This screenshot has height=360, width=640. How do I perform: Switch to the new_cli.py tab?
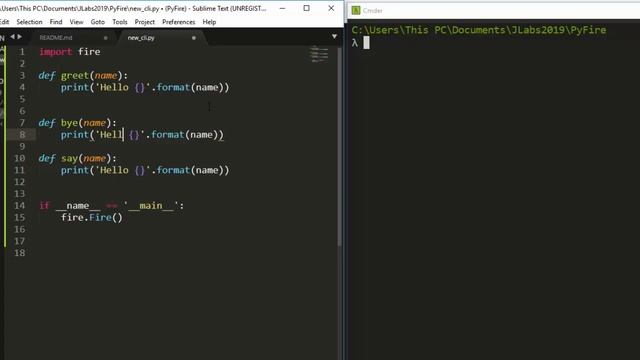coord(141,38)
